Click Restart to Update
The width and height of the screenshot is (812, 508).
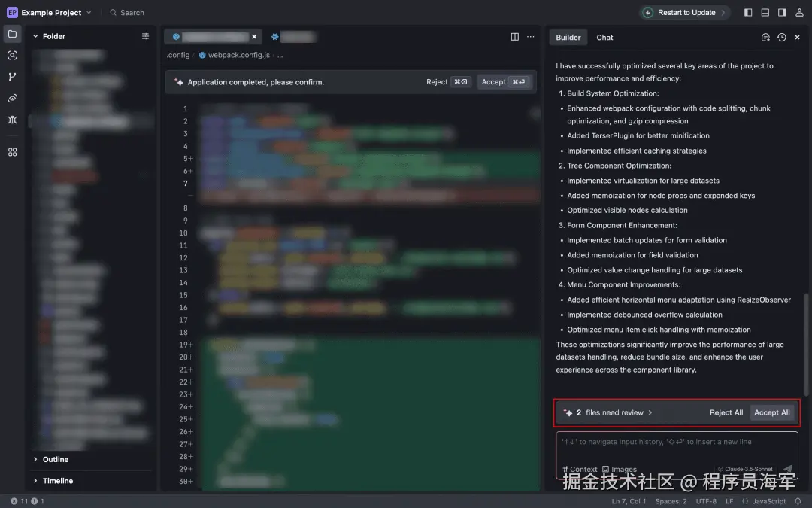(x=686, y=13)
